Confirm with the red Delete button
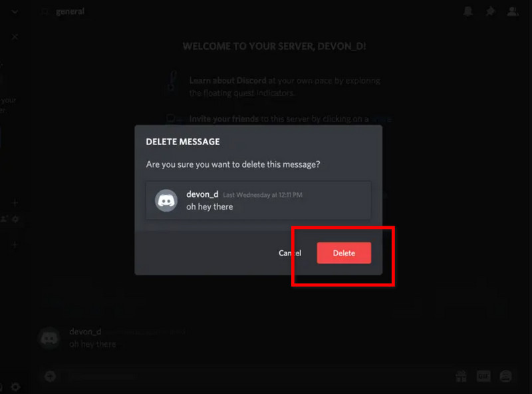This screenshot has width=532, height=394. point(344,253)
